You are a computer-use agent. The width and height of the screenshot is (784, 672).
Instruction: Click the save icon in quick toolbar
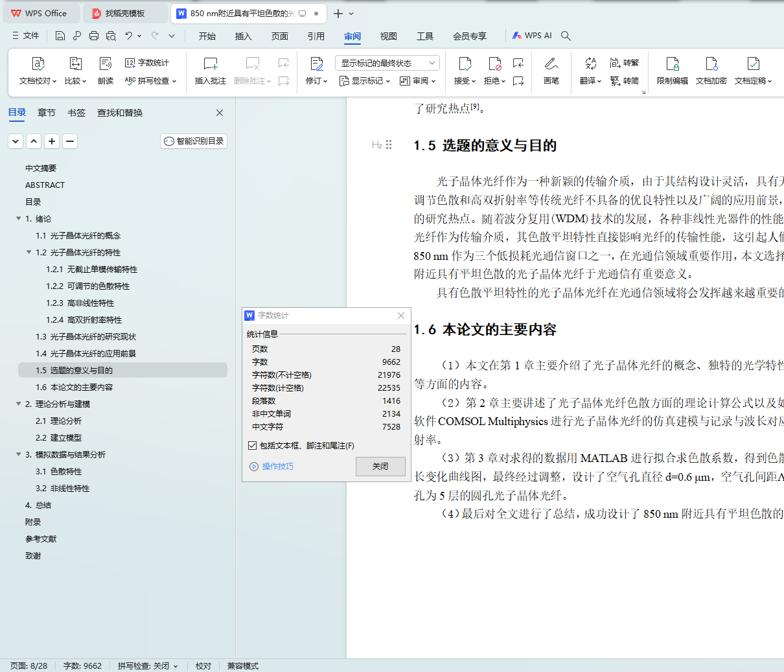tap(60, 36)
